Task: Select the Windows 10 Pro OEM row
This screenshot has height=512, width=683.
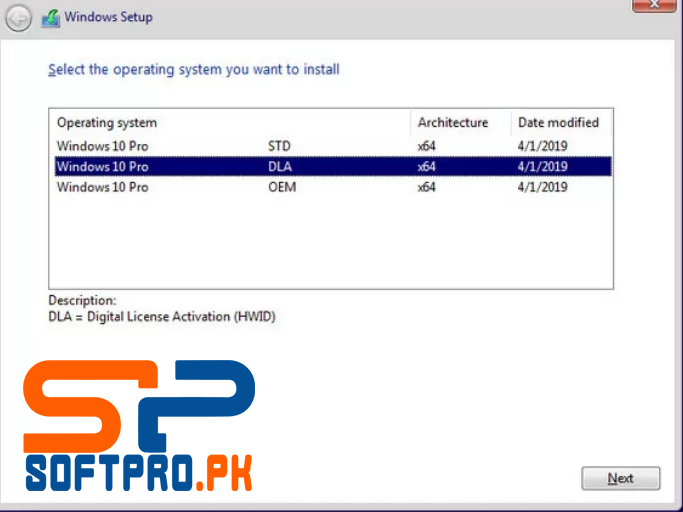Action: click(x=333, y=187)
